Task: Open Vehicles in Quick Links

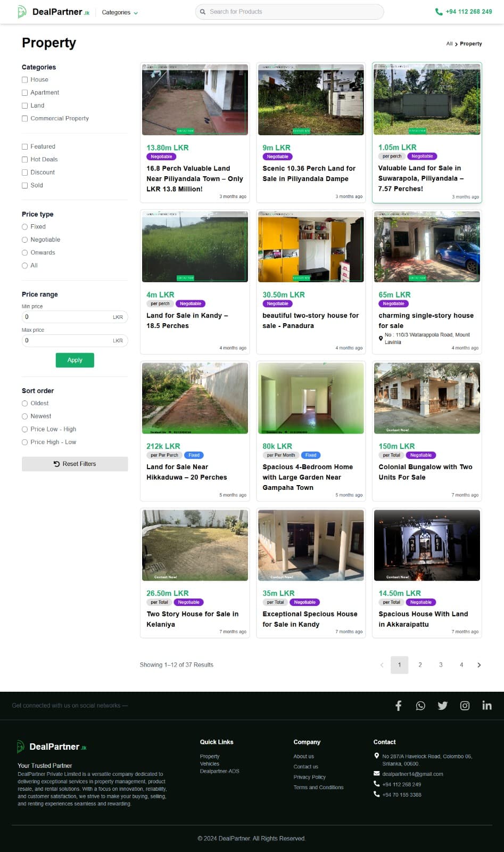Action: pos(210,764)
